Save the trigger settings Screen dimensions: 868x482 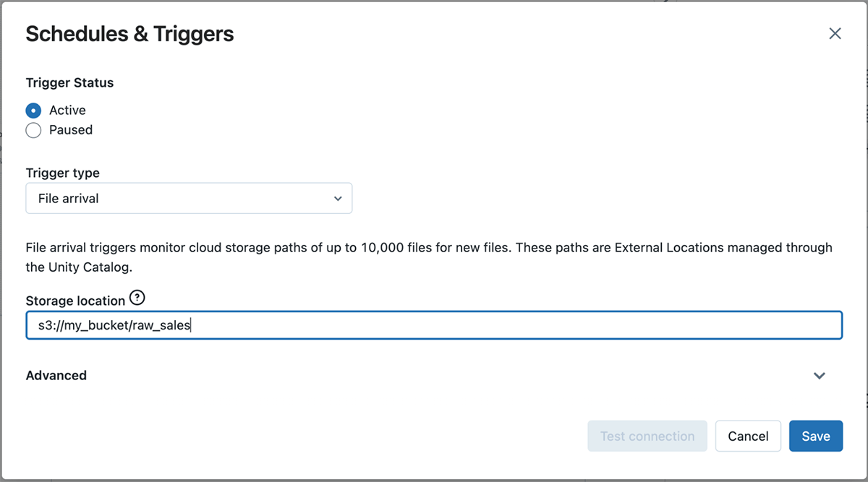pyautogui.click(x=815, y=436)
